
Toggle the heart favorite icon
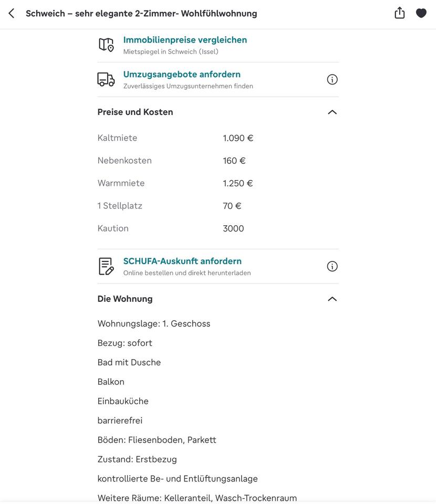pos(421,13)
